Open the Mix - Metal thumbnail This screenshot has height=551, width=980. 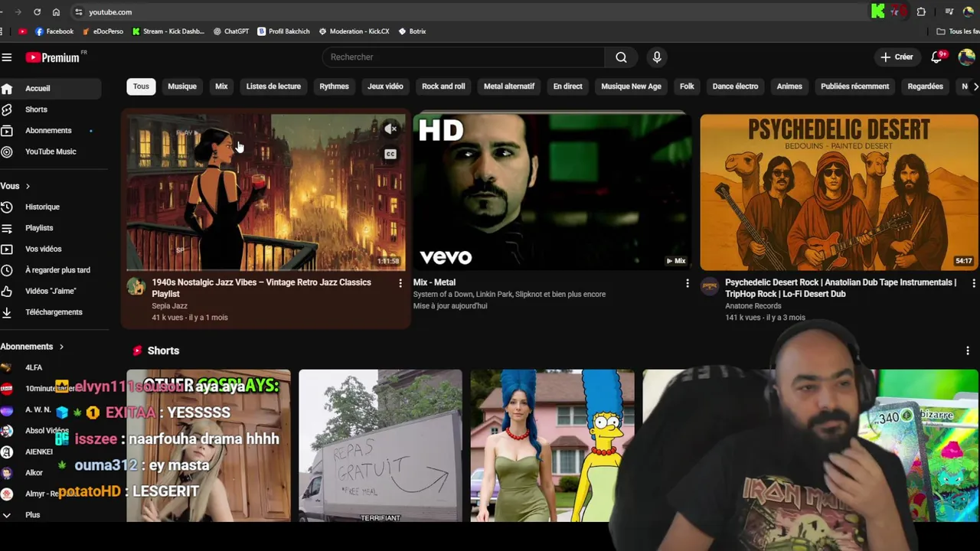[x=552, y=193]
